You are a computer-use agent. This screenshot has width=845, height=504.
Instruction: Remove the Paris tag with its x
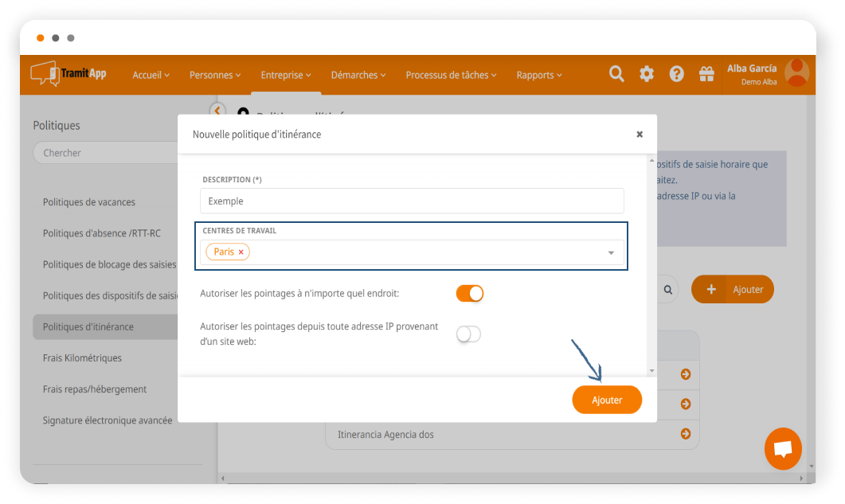(241, 252)
